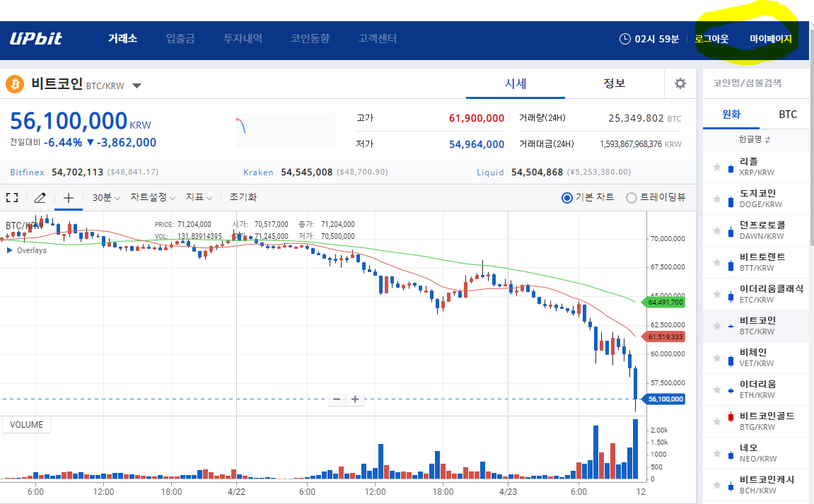Switch to 정보 tab

tap(614, 83)
